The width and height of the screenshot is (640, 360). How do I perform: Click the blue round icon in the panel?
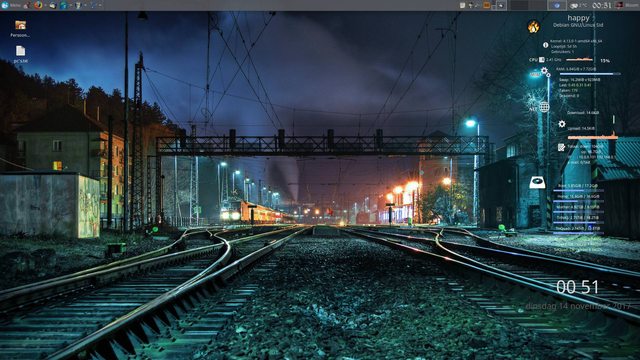point(557,5)
